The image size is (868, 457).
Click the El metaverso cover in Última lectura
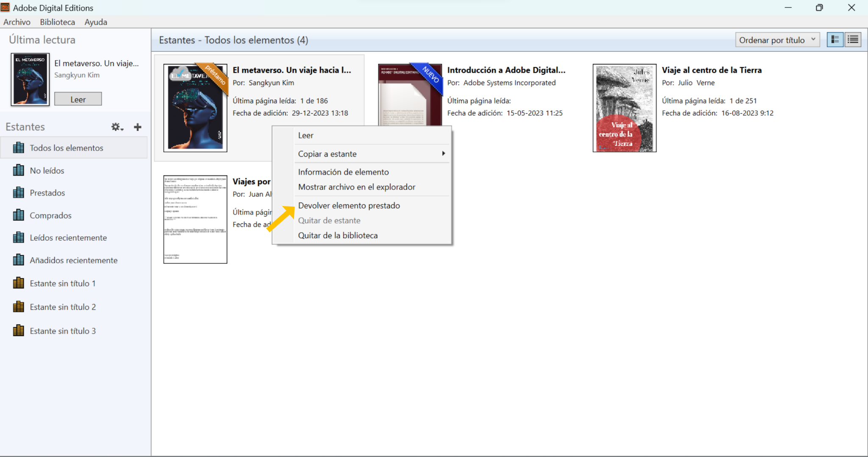30,79
